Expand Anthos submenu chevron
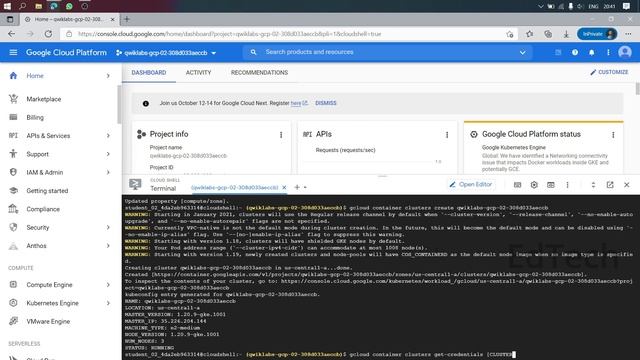 coord(108,246)
